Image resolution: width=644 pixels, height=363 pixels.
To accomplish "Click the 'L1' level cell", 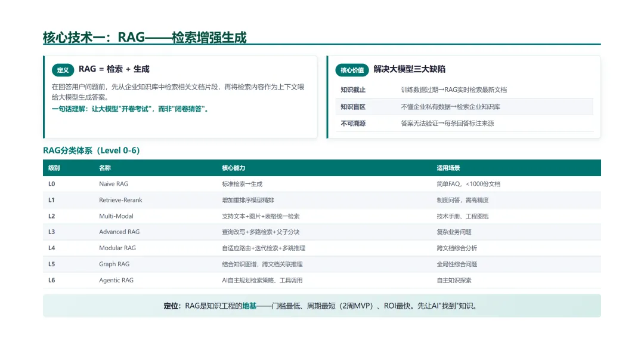I will tap(51, 200).
